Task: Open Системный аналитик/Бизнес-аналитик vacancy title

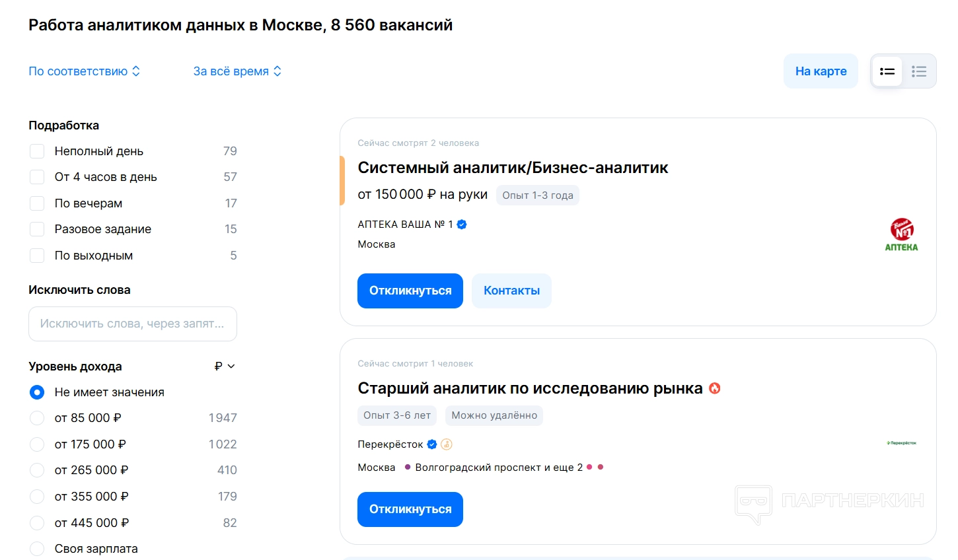Action: [x=513, y=168]
